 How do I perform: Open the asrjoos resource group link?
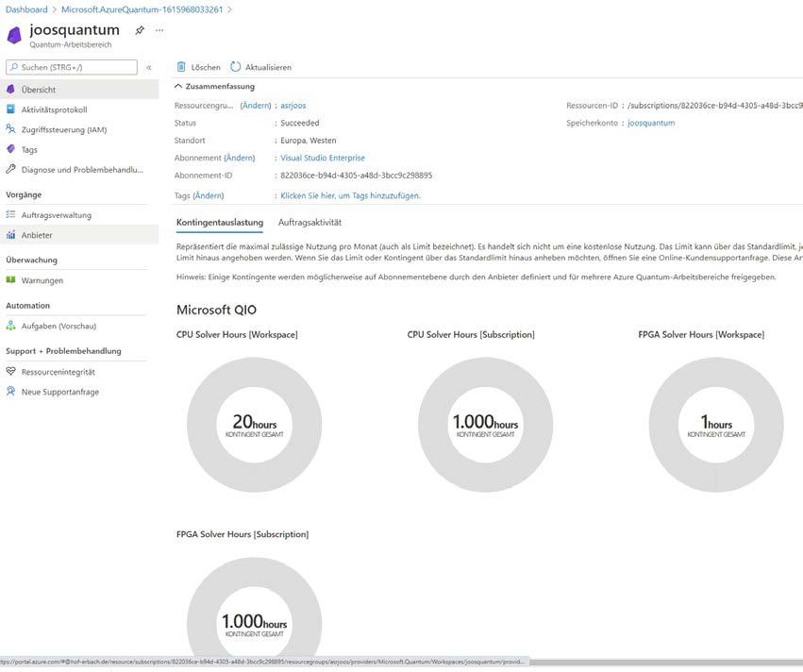click(x=293, y=105)
